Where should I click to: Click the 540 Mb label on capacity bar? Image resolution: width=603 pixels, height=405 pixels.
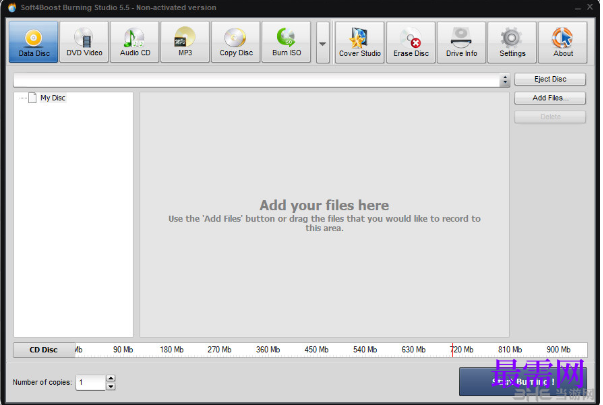click(365, 350)
